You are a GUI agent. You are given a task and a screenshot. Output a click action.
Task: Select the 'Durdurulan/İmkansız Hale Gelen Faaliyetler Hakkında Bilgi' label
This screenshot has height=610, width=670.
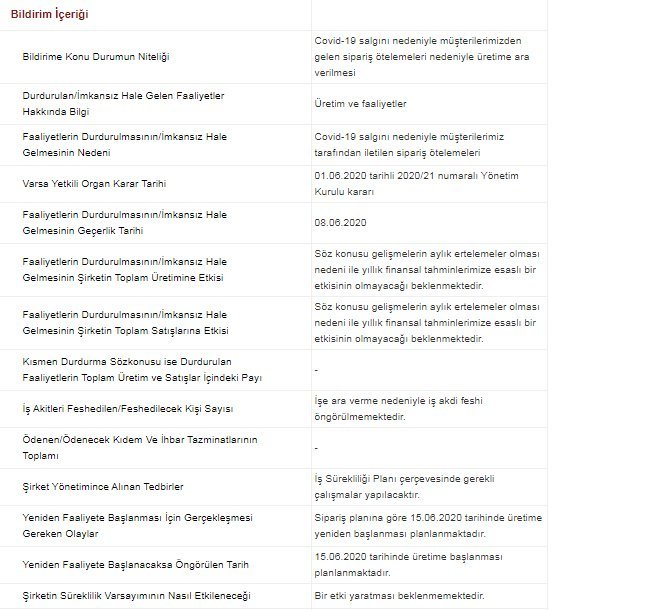click(x=122, y=104)
